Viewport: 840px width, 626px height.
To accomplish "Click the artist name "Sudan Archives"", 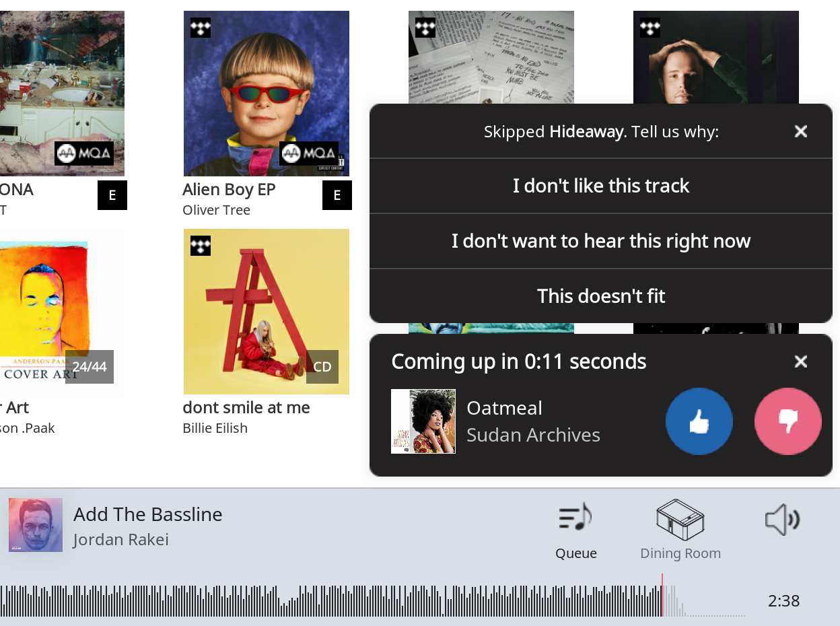I will tap(533, 435).
